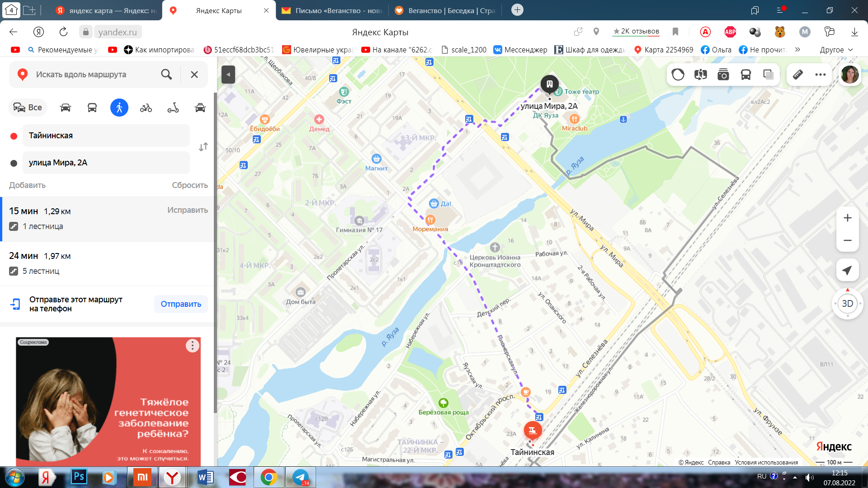Screen dimensions: 868x488
Task: Click the Моремания restaurant map pin
Action: pyautogui.click(x=430, y=220)
